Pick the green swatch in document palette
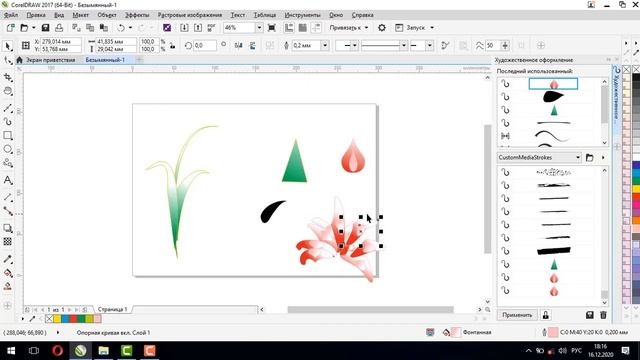The width and height of the screenshot is (640, 360). (x=81, y=319)
